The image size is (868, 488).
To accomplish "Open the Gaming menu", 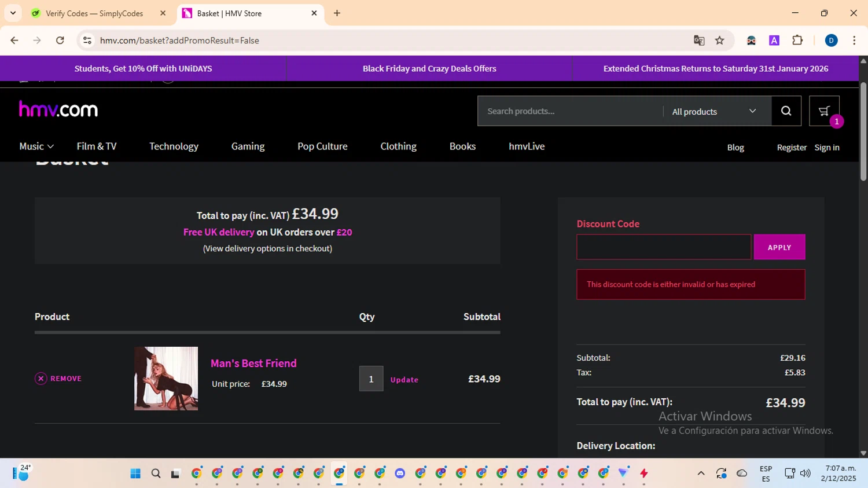I will click(x=248, y=146).
